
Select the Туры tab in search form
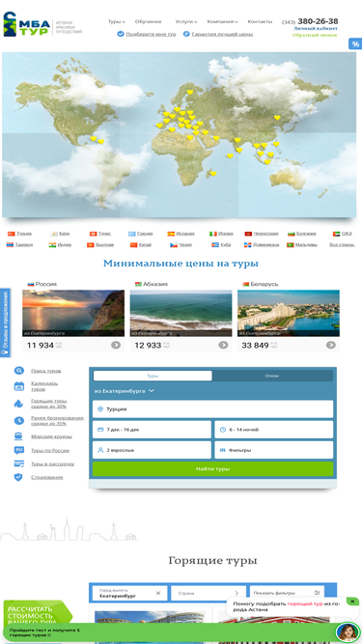[x=153, y=376]
